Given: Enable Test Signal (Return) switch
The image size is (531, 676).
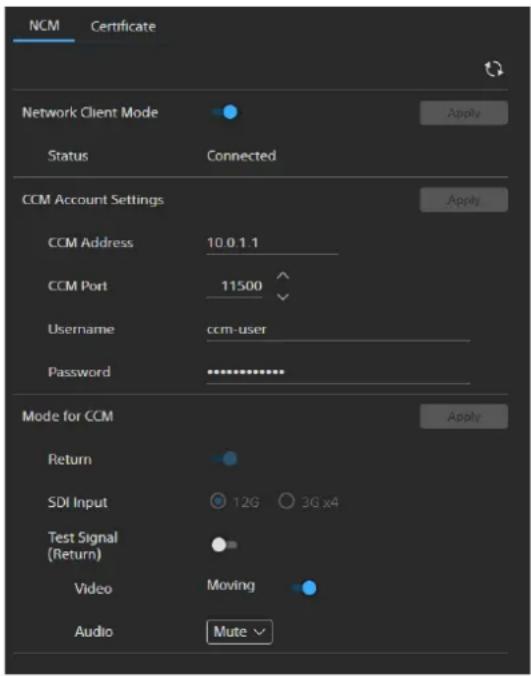Looking at the screenshot, I should coord(224,545).
